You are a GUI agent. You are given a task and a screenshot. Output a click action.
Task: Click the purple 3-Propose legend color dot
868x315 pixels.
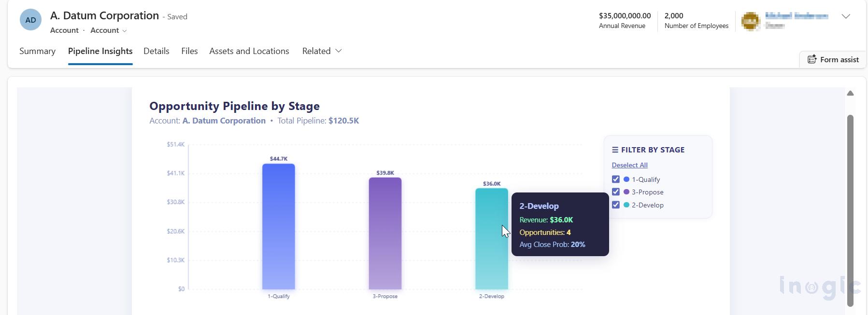click(x=626, y=192)
